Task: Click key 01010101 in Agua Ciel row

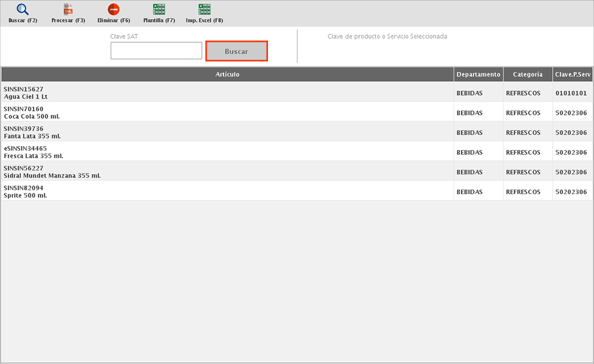Action: [x=571, y=93]
